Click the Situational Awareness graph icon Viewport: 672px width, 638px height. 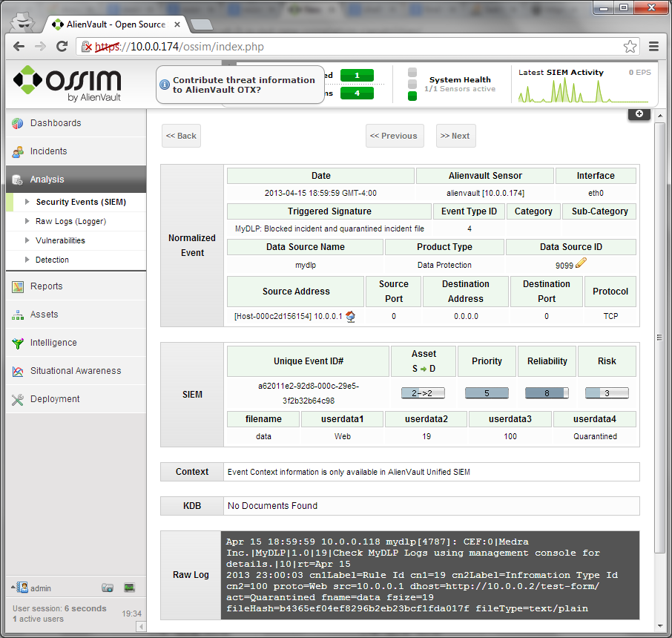(18, 372)
